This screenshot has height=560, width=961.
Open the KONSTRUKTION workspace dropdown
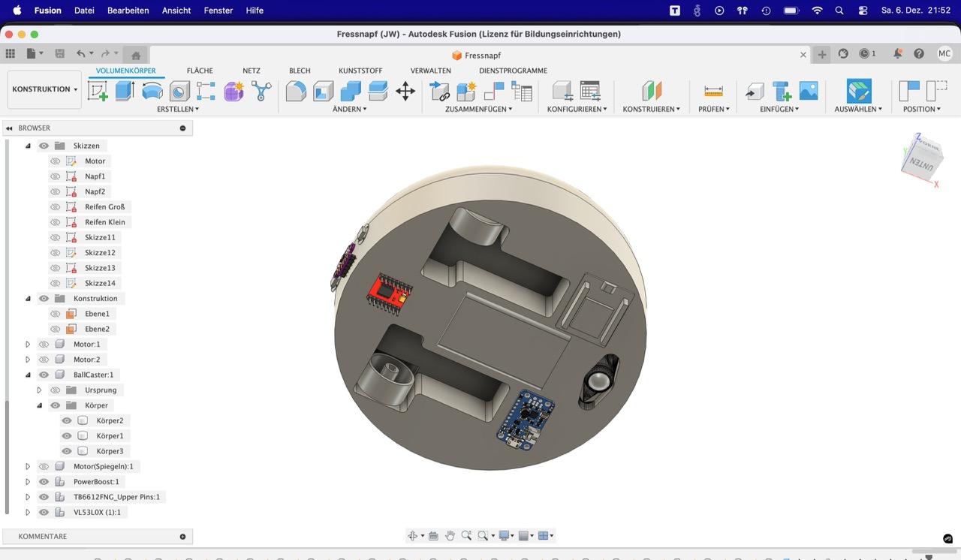pos(44,89)
